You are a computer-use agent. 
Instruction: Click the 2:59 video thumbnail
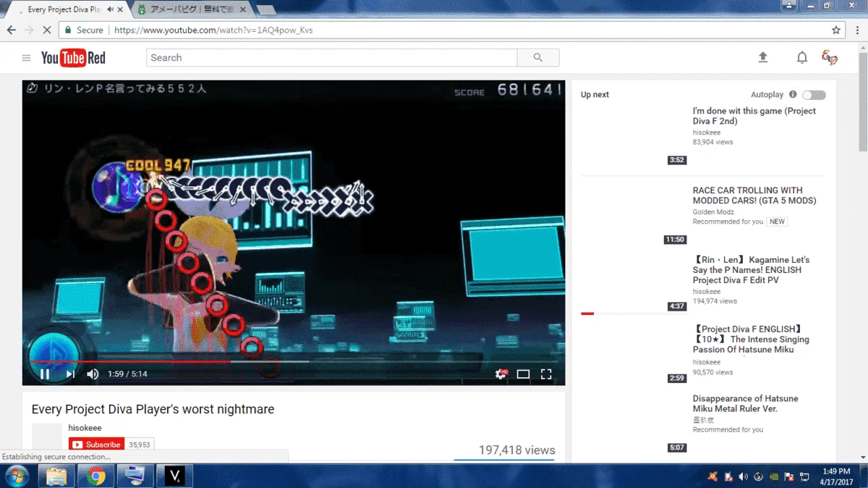634,354
